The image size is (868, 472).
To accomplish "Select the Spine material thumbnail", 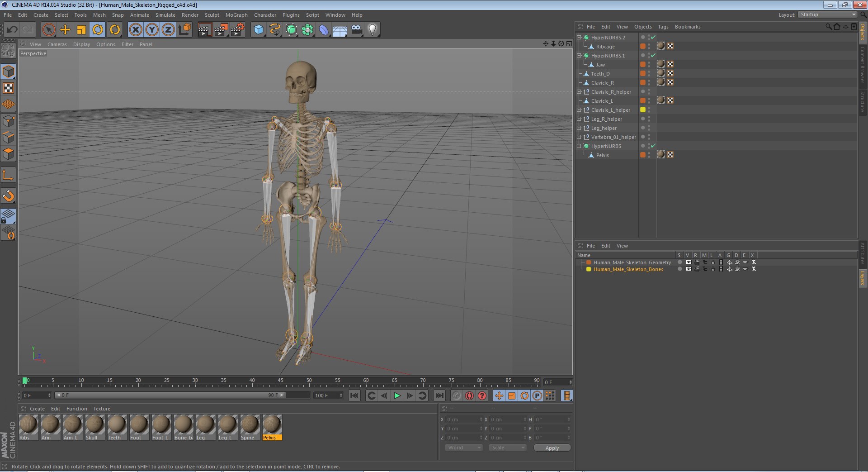I will coord(250,428).
